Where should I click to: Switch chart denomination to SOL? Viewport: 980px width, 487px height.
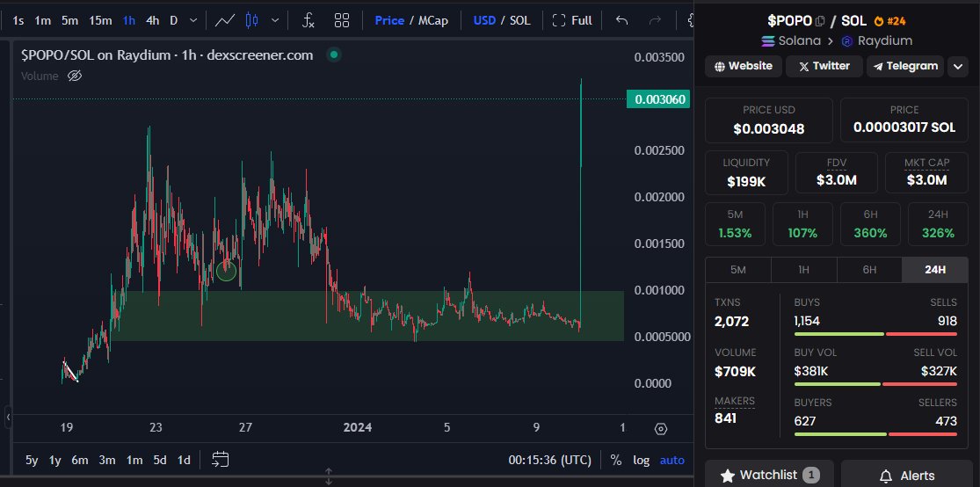pyautogui.click(x=520, y=20)
